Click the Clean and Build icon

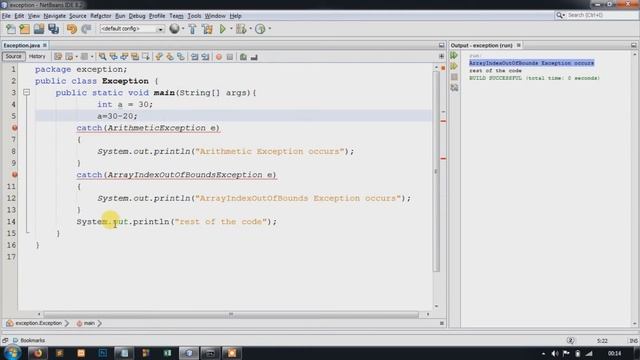pyautogui.click(x=207, y=29)
